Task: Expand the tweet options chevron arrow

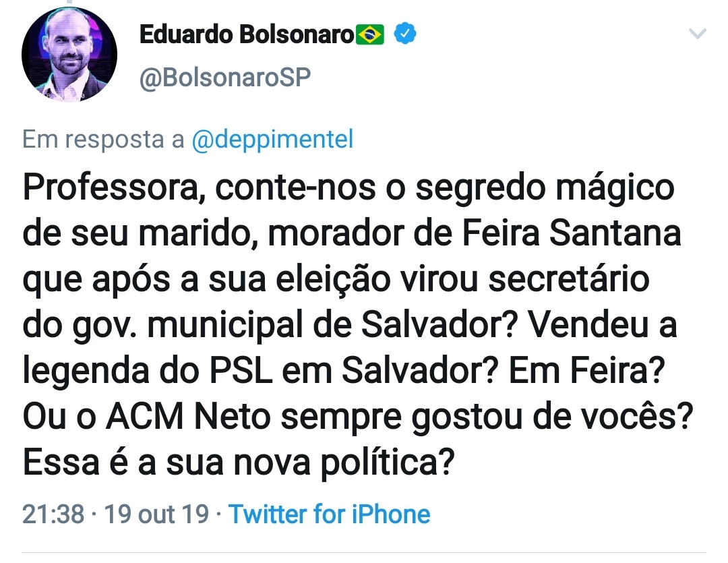Action: (697, 34)
